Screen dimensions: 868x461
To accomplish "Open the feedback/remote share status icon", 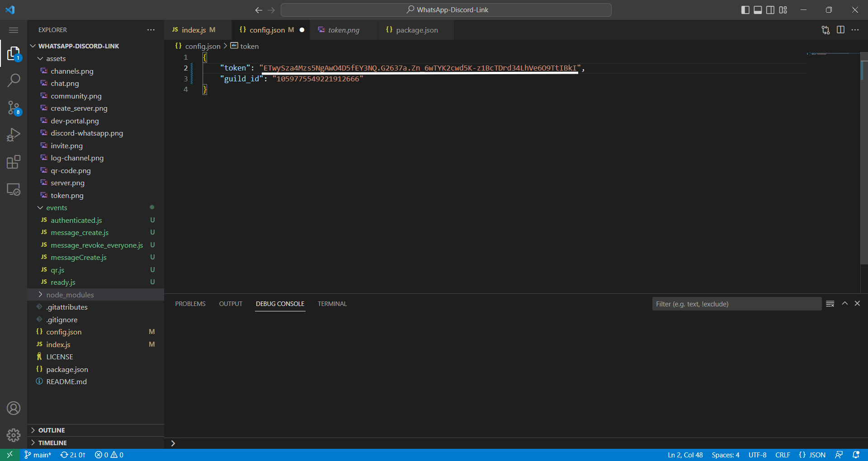I will click(839, 455).
